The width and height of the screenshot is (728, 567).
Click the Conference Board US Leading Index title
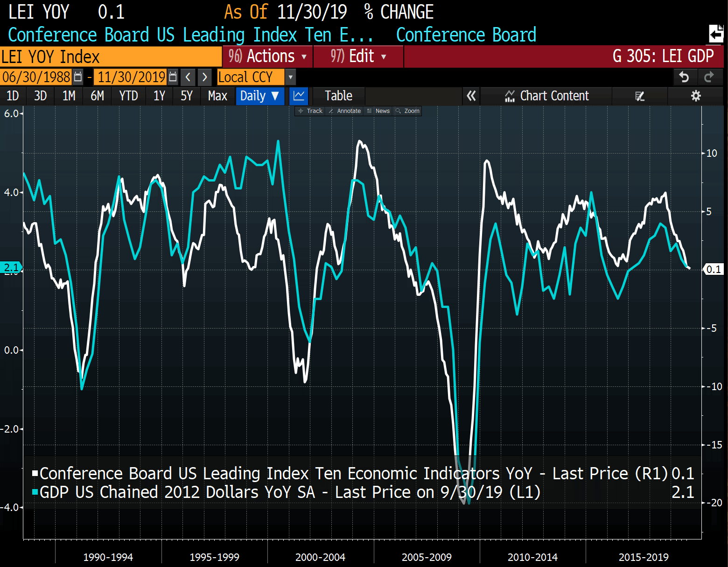(x=190, y=35)
